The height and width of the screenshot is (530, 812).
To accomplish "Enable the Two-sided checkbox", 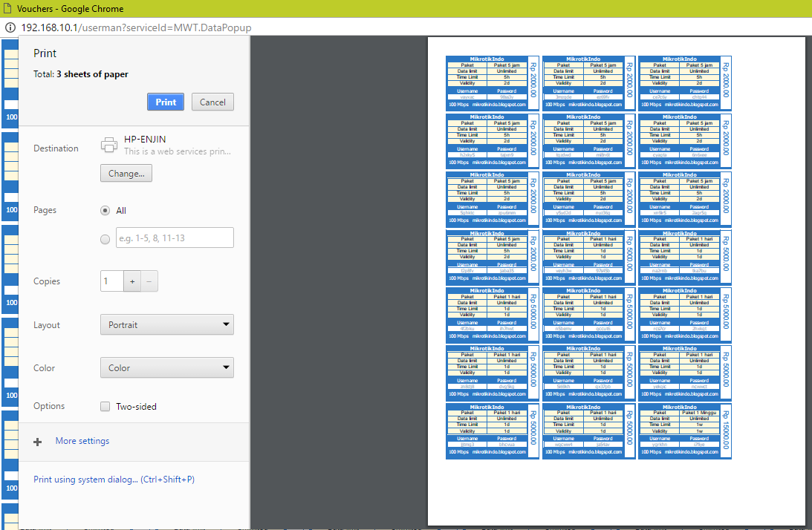I will [105, 406].
